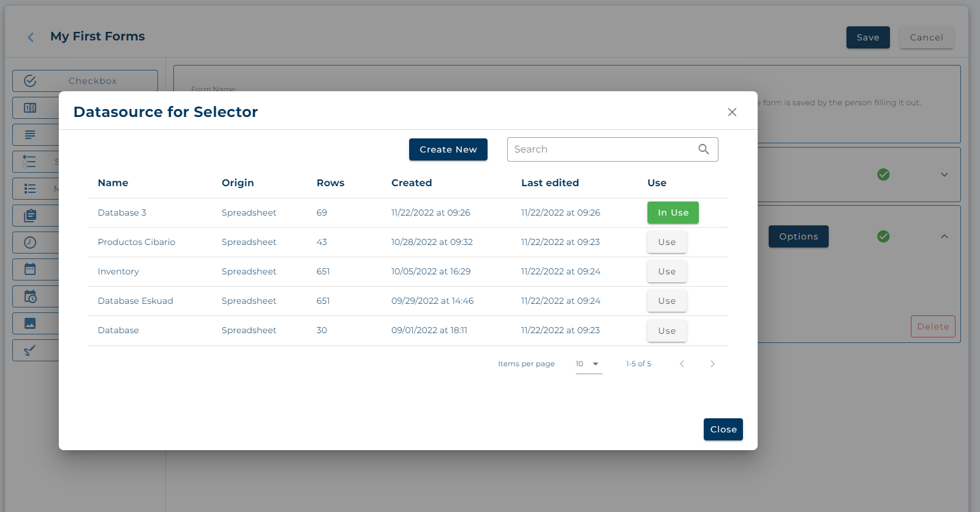The image size is (980, 512).
Task: Click the In Use button for Database 3
Action: click(673, 213)
